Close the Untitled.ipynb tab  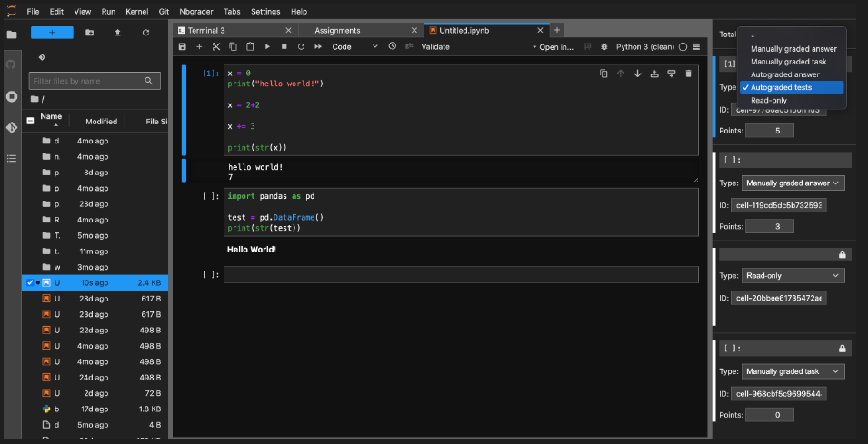(x=540, y=30)
